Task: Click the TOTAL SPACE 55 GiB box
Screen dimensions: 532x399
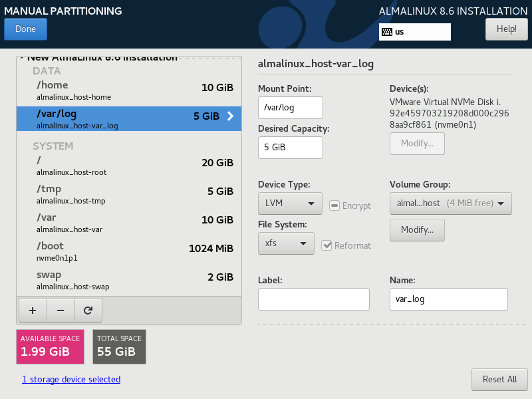Action: click(120, 346)
